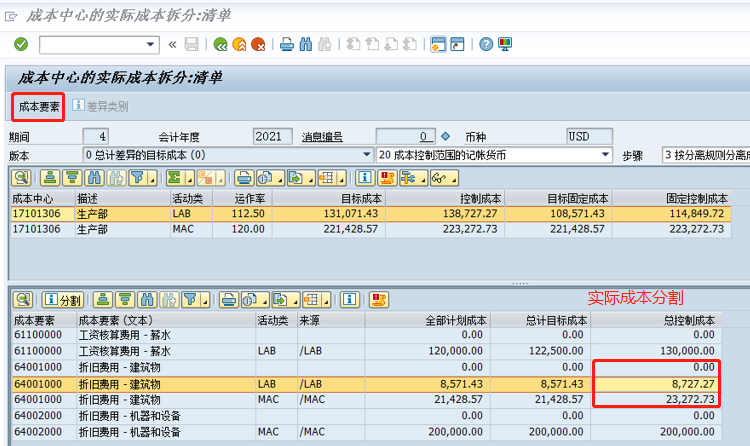This screenshot has height=446, width=750.
Task: Open the Export dropdown in lower grid toolbar
Action: tap(286, 300)
